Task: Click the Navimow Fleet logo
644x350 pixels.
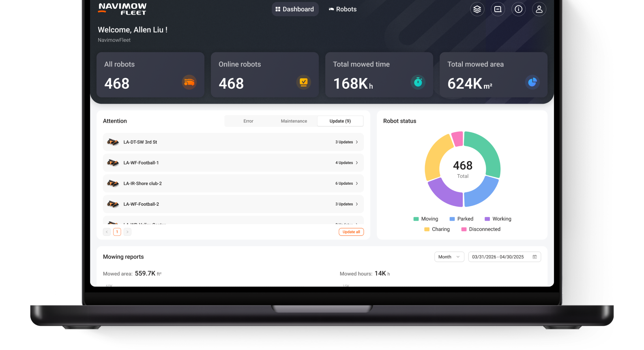Action: [122, 9]
